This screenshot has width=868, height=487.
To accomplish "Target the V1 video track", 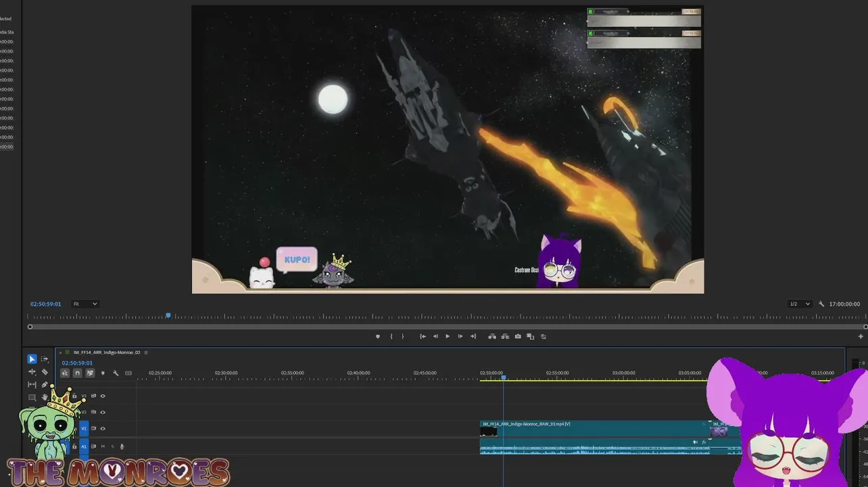I will [x=85, y=428].
